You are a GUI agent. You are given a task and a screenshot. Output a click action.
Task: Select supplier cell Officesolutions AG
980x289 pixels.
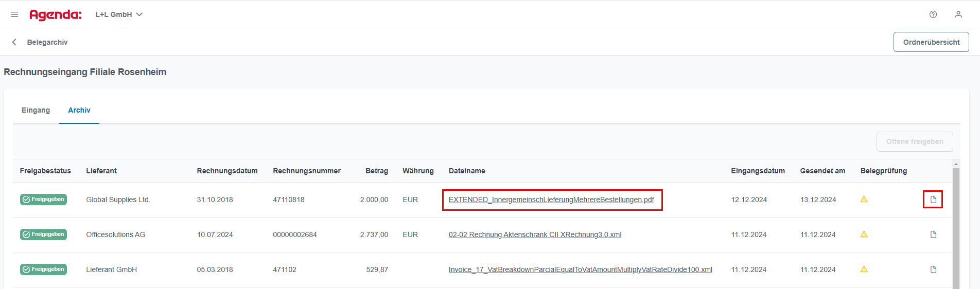[x=115, y=234]
